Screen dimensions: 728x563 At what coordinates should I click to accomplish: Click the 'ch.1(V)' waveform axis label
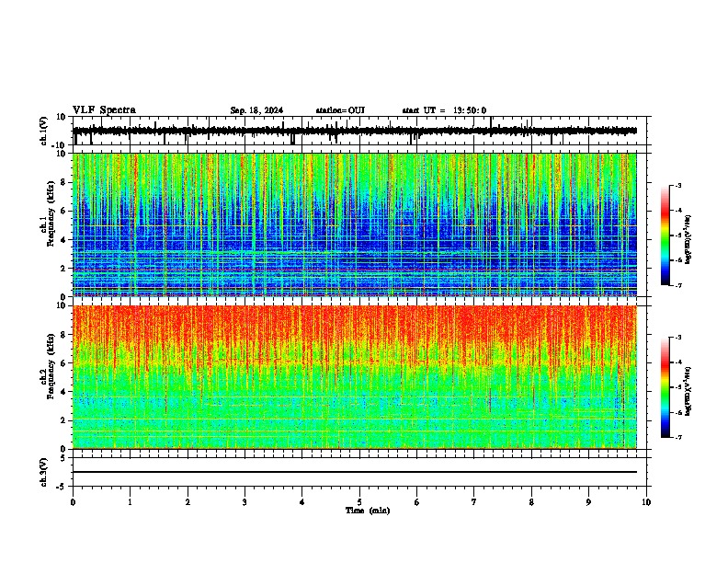[x=44, y=131]
